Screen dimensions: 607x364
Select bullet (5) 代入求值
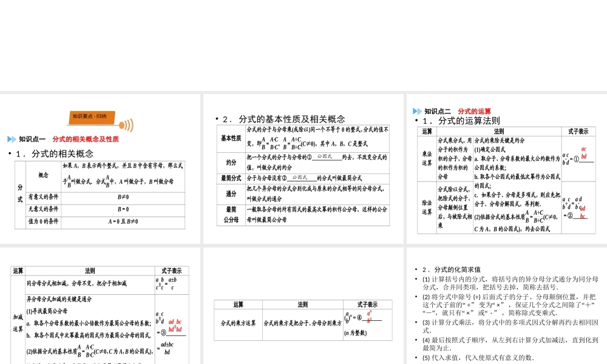coord(478,358)
